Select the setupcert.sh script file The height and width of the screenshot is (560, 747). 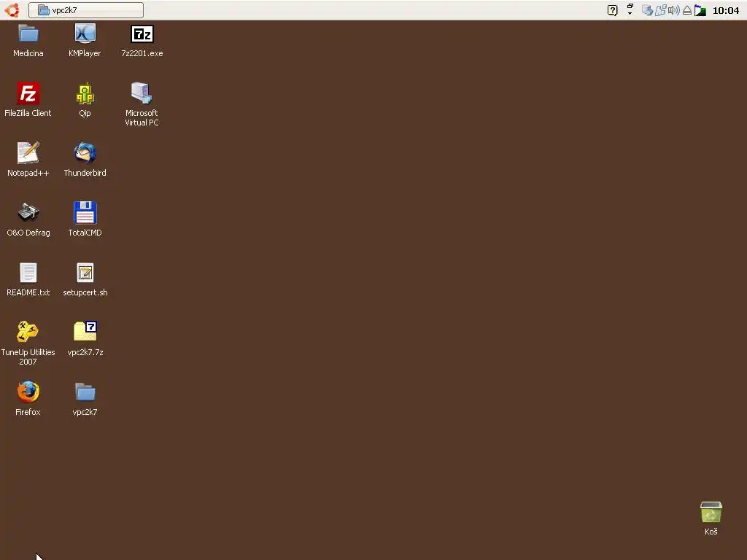tap(85, 273)
